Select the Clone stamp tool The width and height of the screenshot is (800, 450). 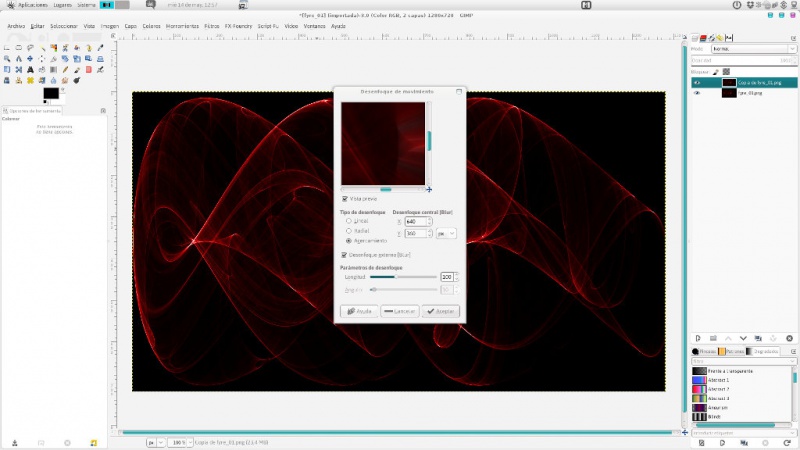pos(18,80)
